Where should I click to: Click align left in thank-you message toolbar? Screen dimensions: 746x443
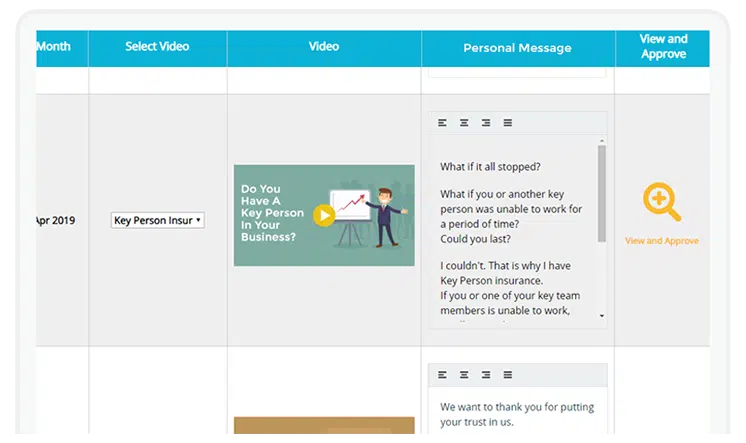coord(443,375)
